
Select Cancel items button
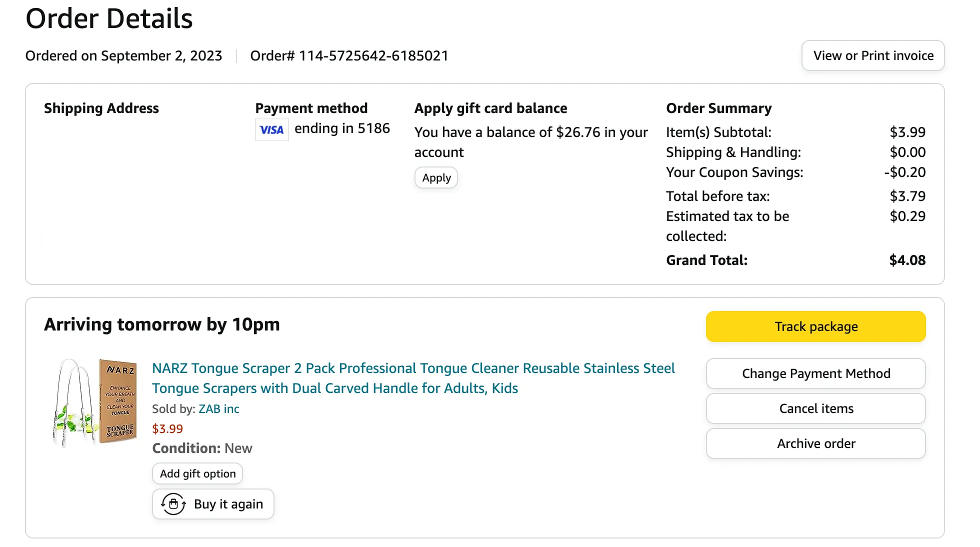[x=816, y=408]
